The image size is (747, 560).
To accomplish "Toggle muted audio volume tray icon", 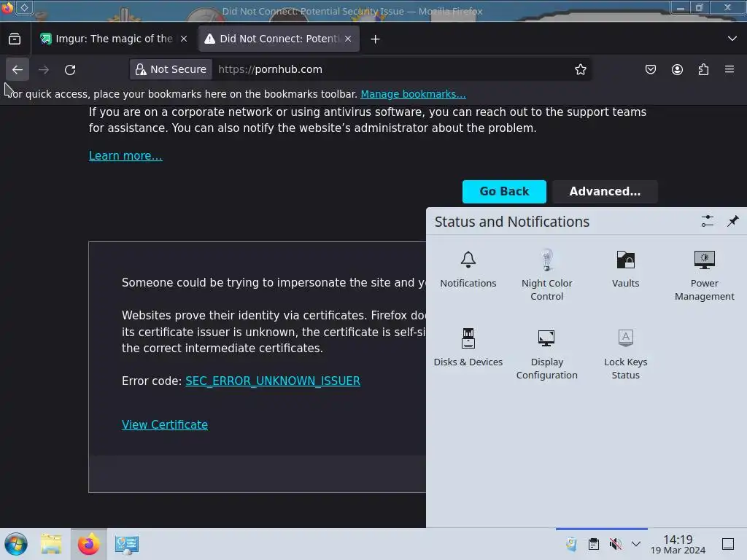I will pos(616,544).
